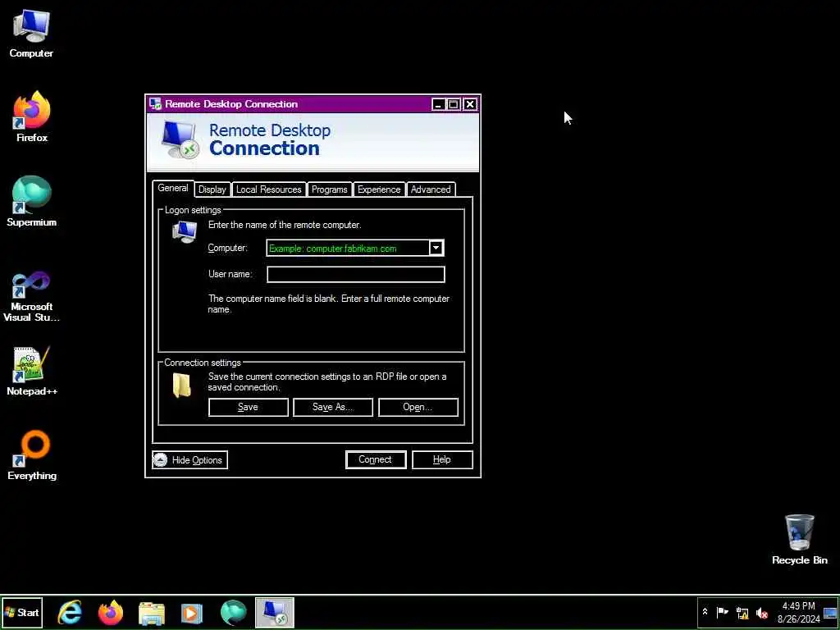Image resolution: width=840 pixels, height=630 pixels.
Task: Expand the Computer name dropdown arrow
Action: pos(436,248)
